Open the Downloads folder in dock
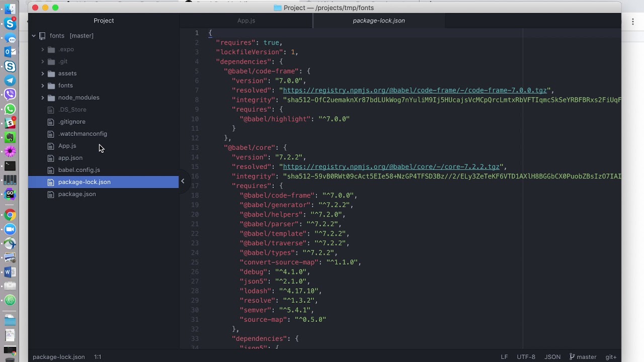The height and width of the screenshot is (362, 644). [10, 320]
